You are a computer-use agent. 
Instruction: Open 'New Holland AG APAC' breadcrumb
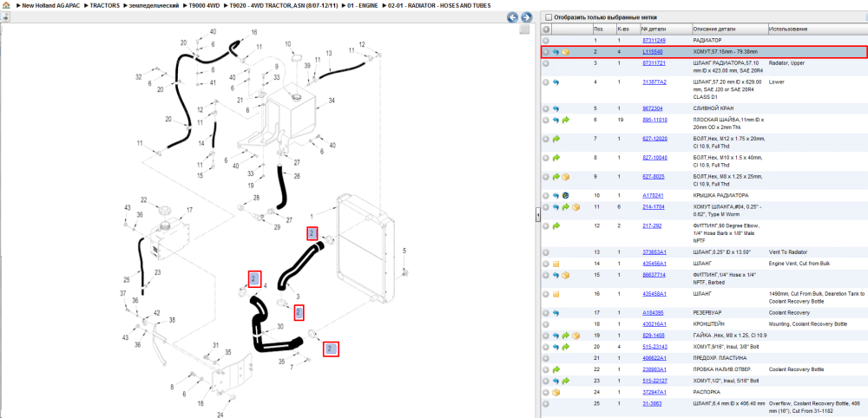(53, 5)
